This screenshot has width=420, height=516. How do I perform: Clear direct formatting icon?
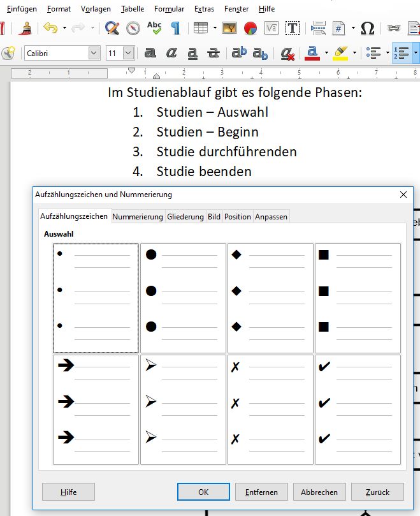[x=287, y=54]
